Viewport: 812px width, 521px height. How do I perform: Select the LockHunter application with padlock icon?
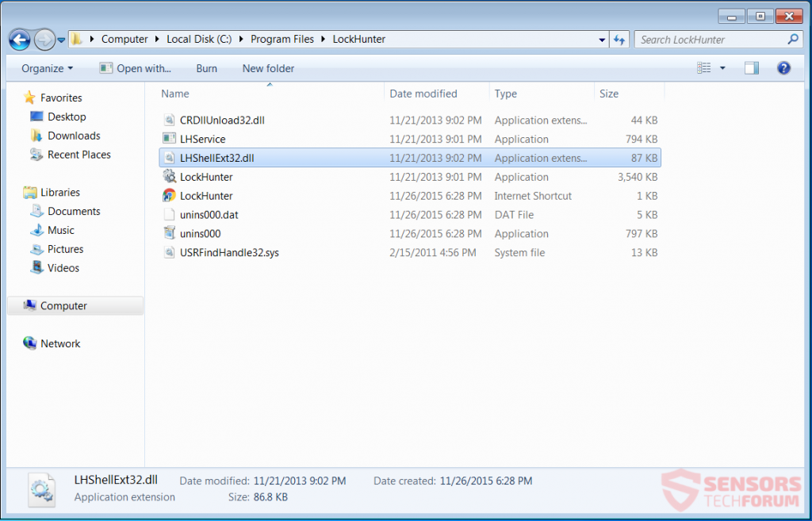pyautogui.click(x=170, y=177)
